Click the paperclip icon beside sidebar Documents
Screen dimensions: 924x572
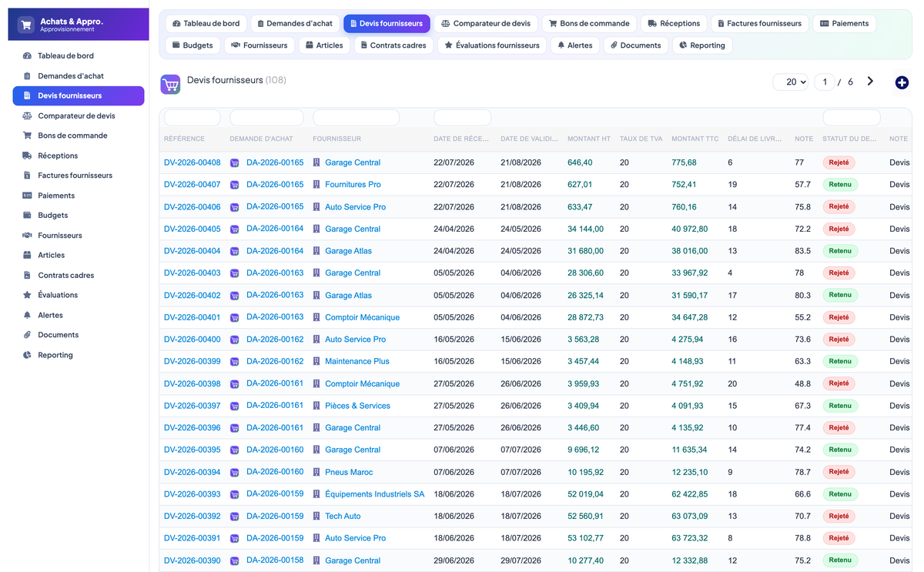[x=28, y=335]
